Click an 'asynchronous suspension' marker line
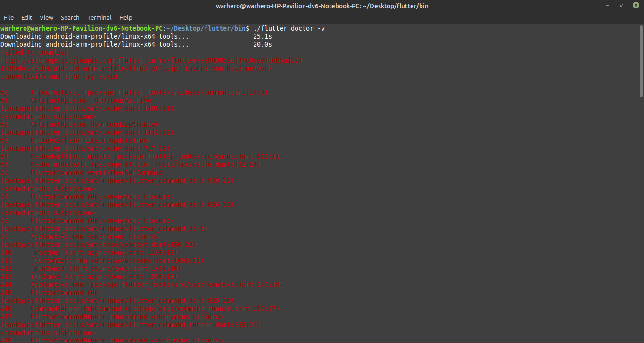The image size is (644, 343). tap(47, 116)
